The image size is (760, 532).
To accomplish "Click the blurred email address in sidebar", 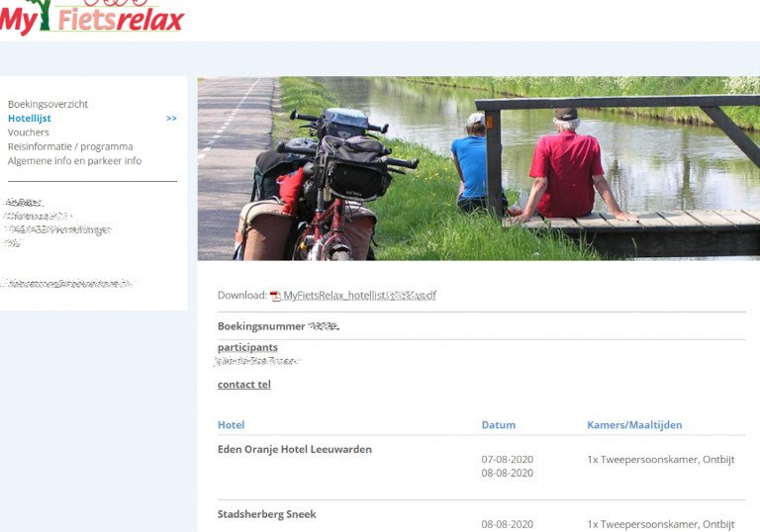I will [70, 284].
